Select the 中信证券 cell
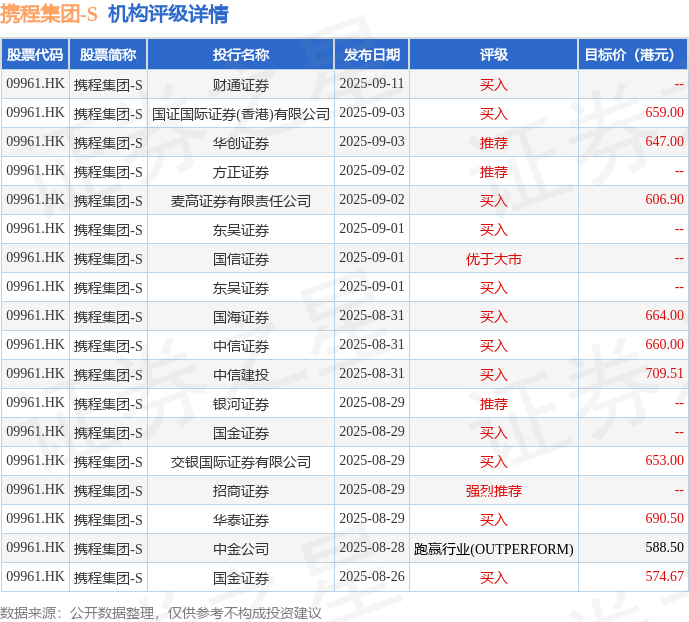Image resolution: width=689 pixels, height=622 pixels. click(241, 346)
